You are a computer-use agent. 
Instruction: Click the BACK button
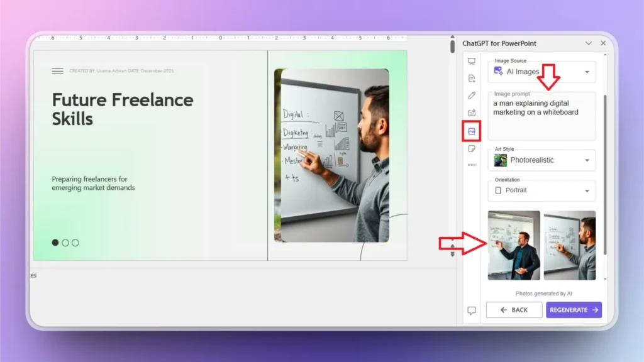[514, 309]
